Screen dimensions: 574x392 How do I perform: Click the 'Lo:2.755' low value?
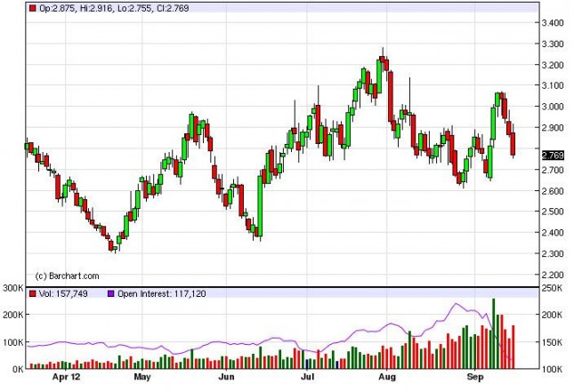tap(134, 8)
